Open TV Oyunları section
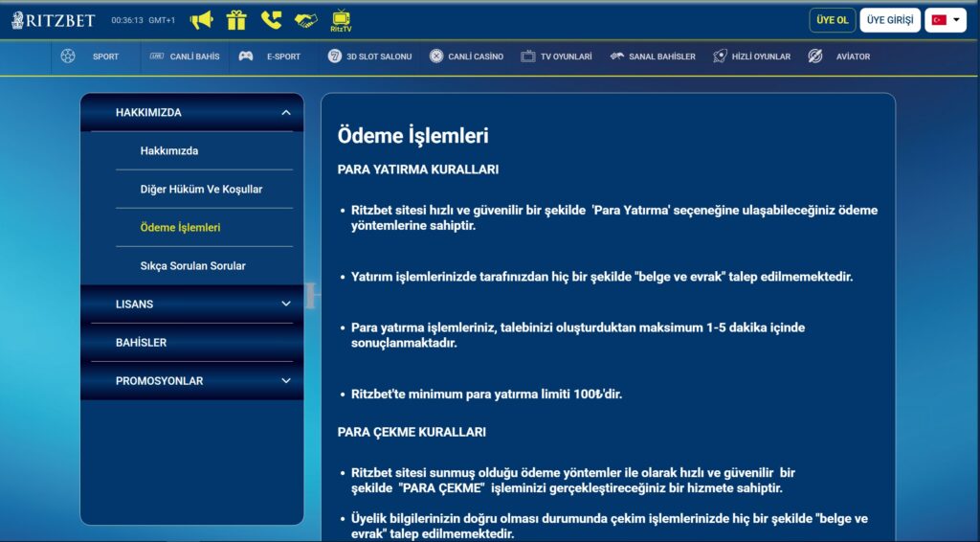This screenshot has width=980, height=542. pos(567,56)
